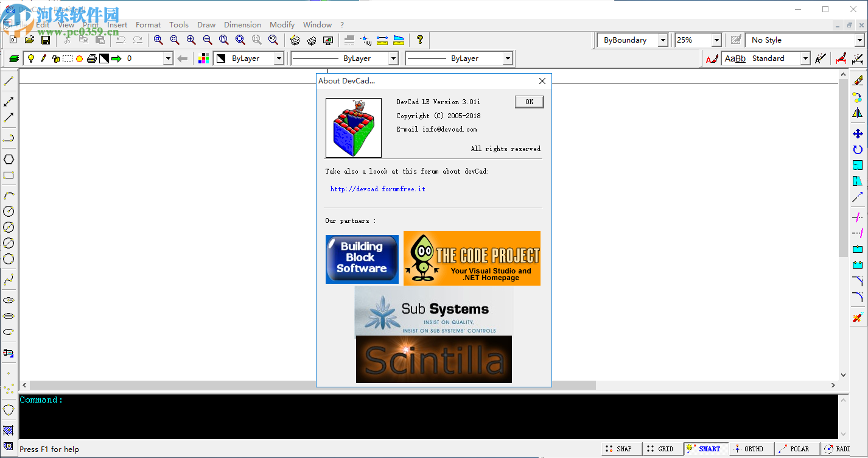This screenshot has width=868, height=458.
Task: Open the help question mark icon
Action: [x=419, y=40]
